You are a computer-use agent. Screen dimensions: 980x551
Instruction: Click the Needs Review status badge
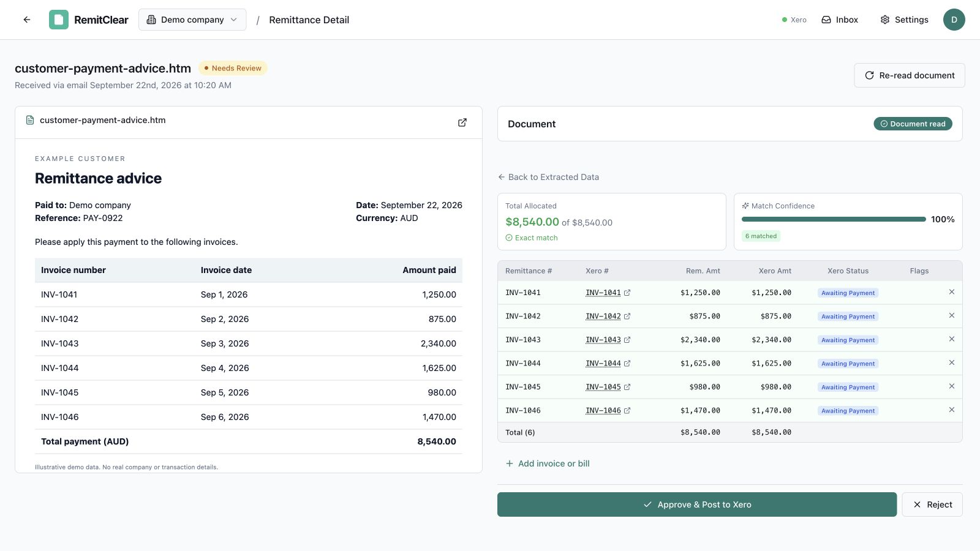tap(233, 68)
